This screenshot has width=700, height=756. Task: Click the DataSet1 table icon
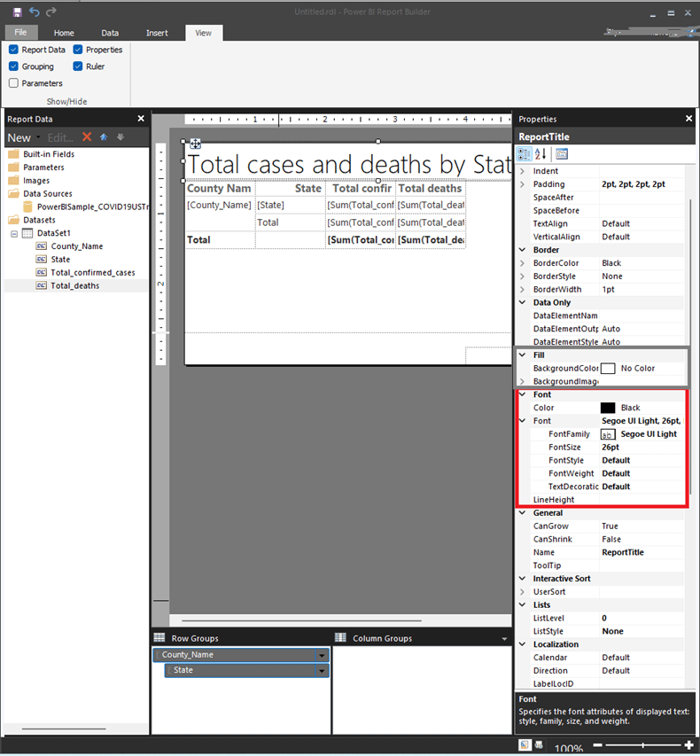tap(28, 233)
